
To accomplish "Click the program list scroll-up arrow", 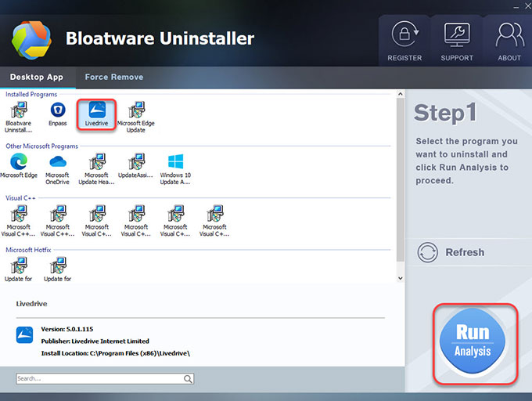I will [401, 94].
